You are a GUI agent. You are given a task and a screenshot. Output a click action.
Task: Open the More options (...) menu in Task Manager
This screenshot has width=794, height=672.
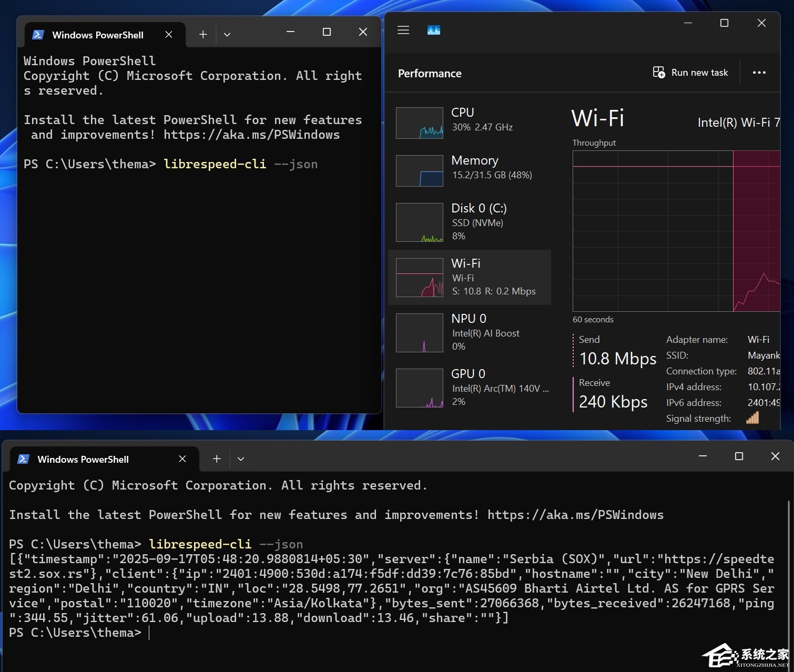pos(759,73)
